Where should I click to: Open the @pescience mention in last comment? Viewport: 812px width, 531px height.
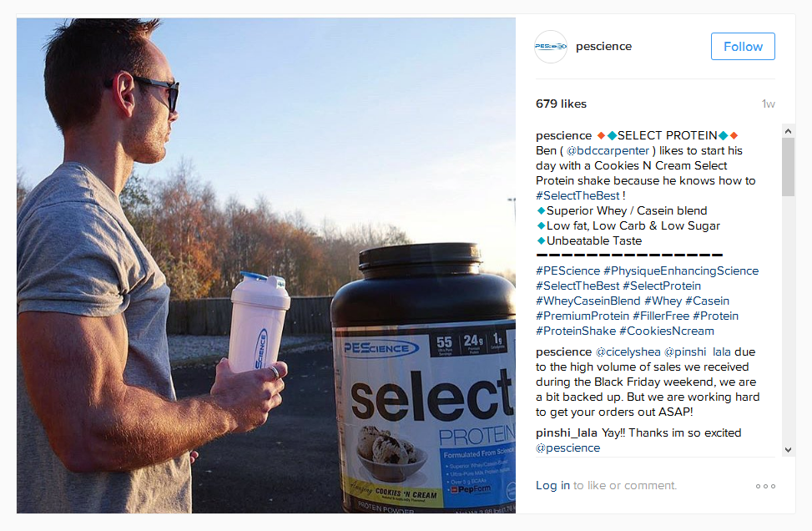click(568, 448)
